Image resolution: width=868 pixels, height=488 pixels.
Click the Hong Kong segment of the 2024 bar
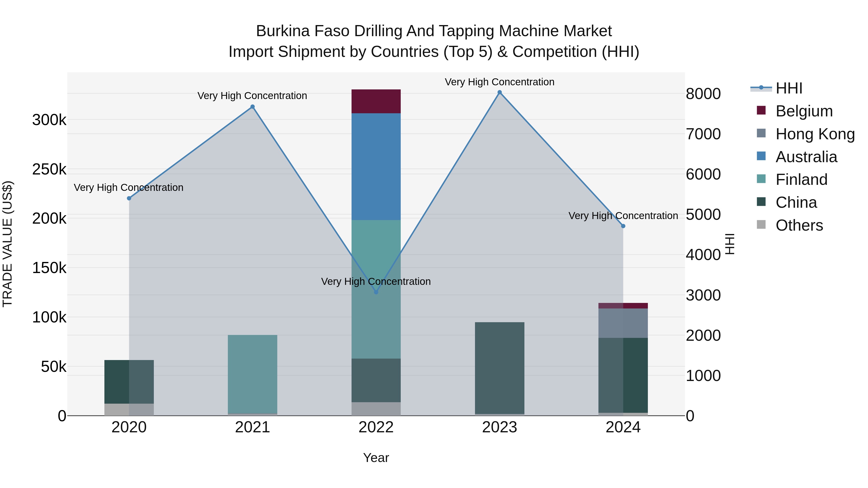tap(623, 323)
